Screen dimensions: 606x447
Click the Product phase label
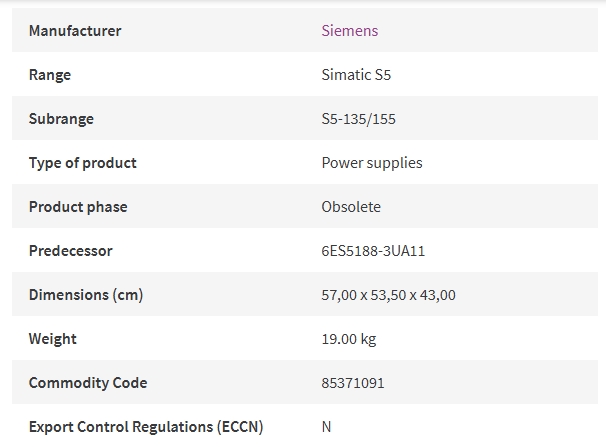[78, 207]
